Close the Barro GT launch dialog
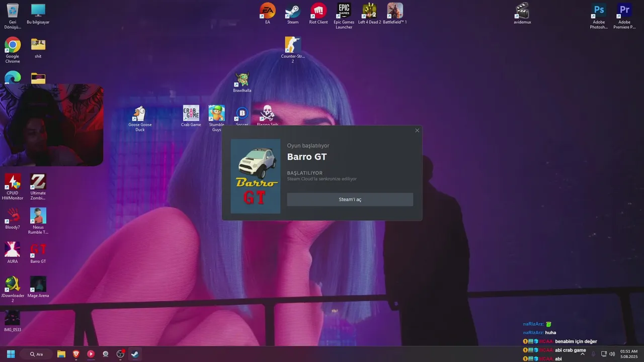Screen dimensions: 644x362 coord(417,131)
